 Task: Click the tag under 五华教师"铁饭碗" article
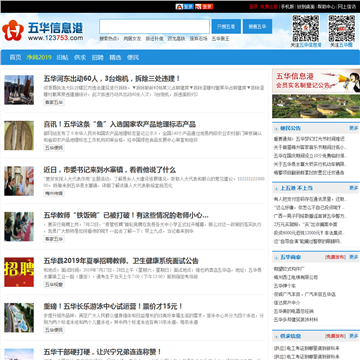pos(54,239)
